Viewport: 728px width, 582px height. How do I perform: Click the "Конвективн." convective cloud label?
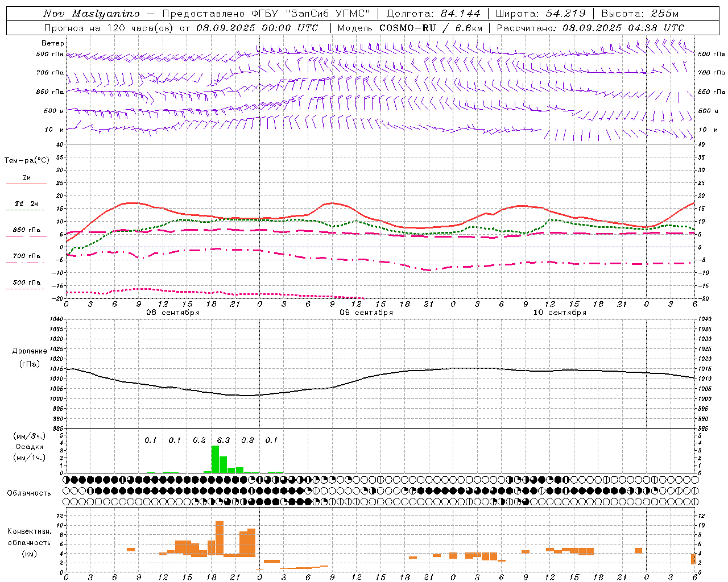[x=29, y=531]
